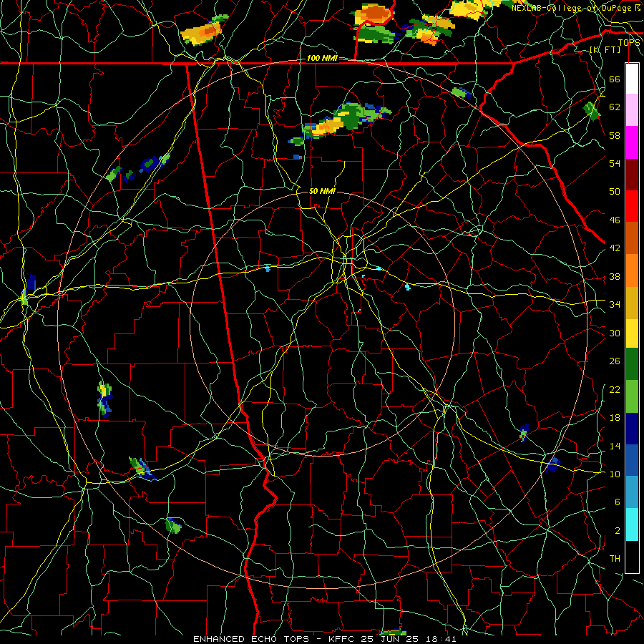Click the '18' value on the height scale
The image size is (644, 644).
tap(615, 418)
